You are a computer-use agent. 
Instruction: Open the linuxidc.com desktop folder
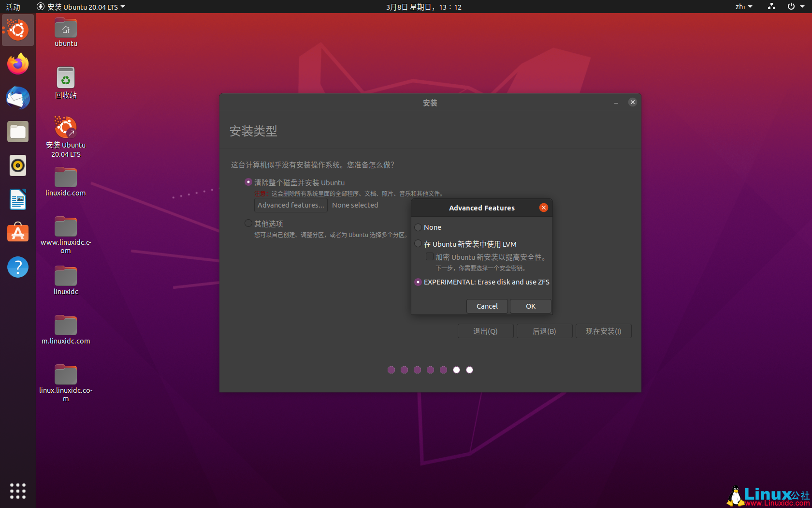[x=65, y=177]
